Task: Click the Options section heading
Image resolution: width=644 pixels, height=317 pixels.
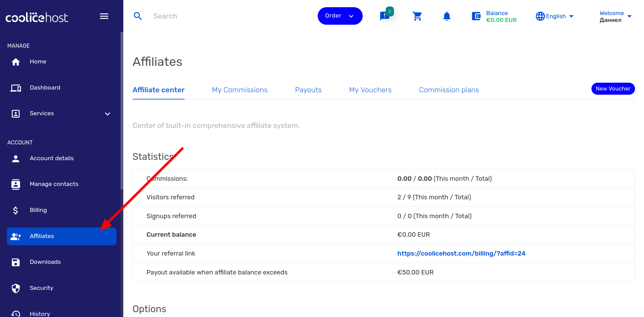Action: pyautogui.click(x=149, y=309)
